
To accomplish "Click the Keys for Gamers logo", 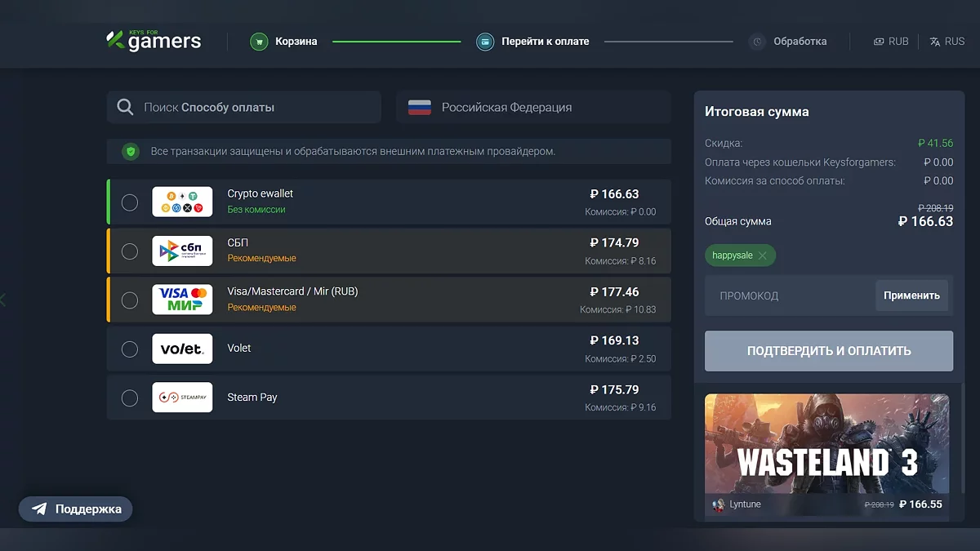I will point(154,41).
